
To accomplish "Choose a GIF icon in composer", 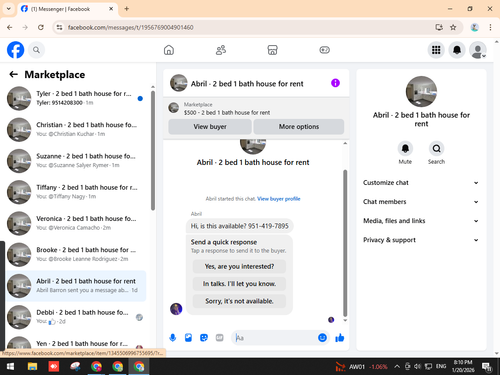I will click(x=219, y=338).
